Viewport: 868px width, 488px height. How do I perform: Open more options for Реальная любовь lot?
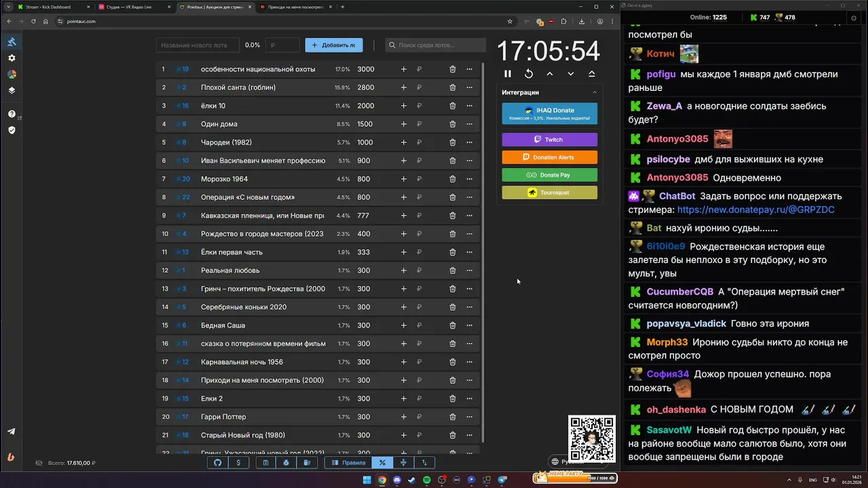pos(469,270)
